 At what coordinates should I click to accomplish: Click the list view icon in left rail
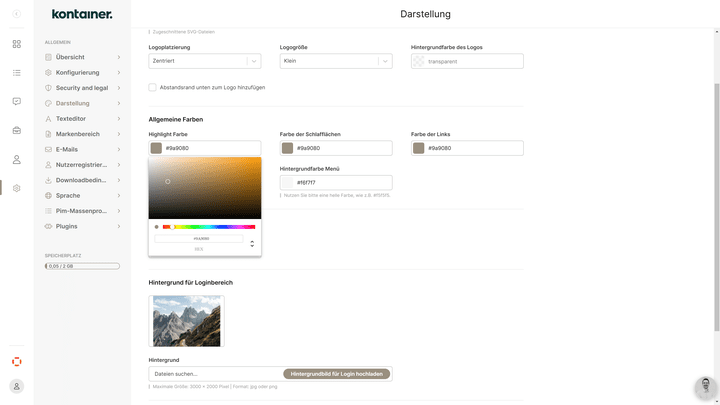(x=16, y=73)
